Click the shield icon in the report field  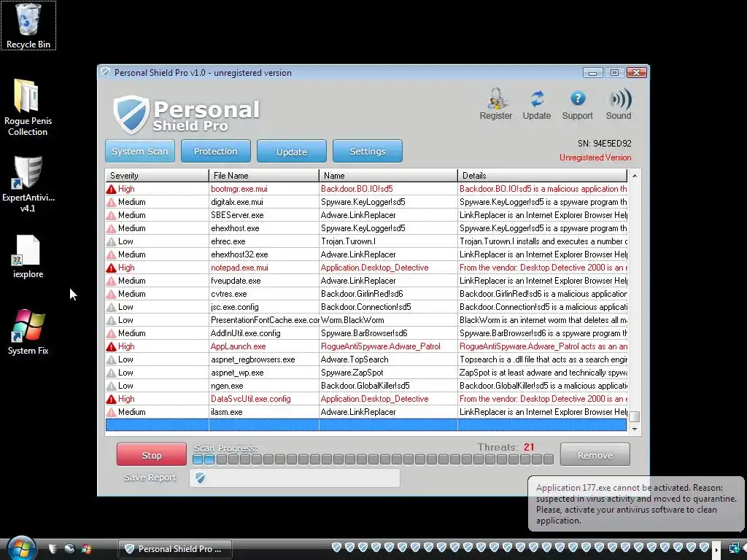coord(200,478)
